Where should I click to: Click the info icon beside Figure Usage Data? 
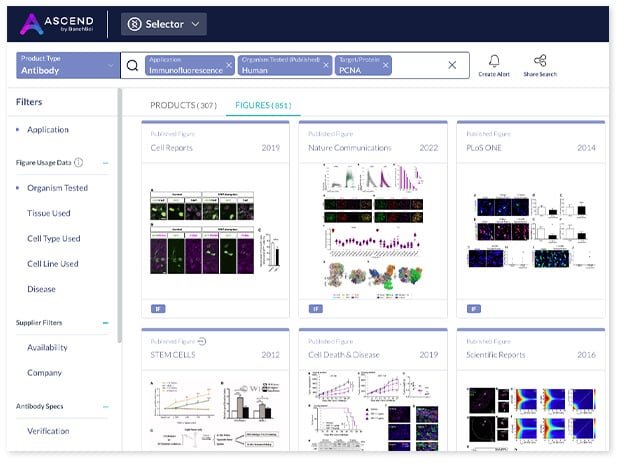tap(79, 162)
